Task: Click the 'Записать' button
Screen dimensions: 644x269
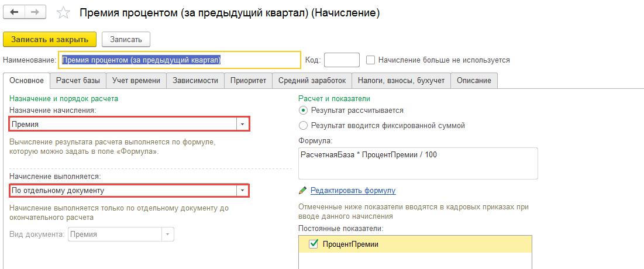Action: coord(126,39)
